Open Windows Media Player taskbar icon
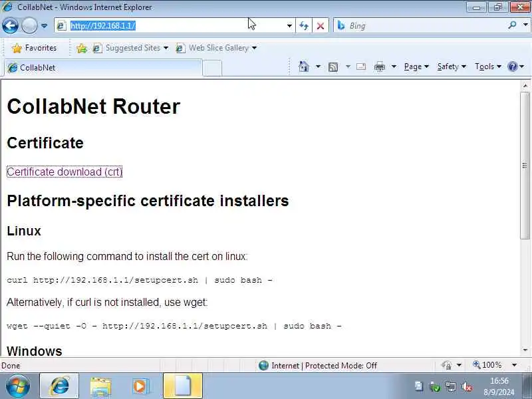Screen dimensions: 532x399 [140, 386]
